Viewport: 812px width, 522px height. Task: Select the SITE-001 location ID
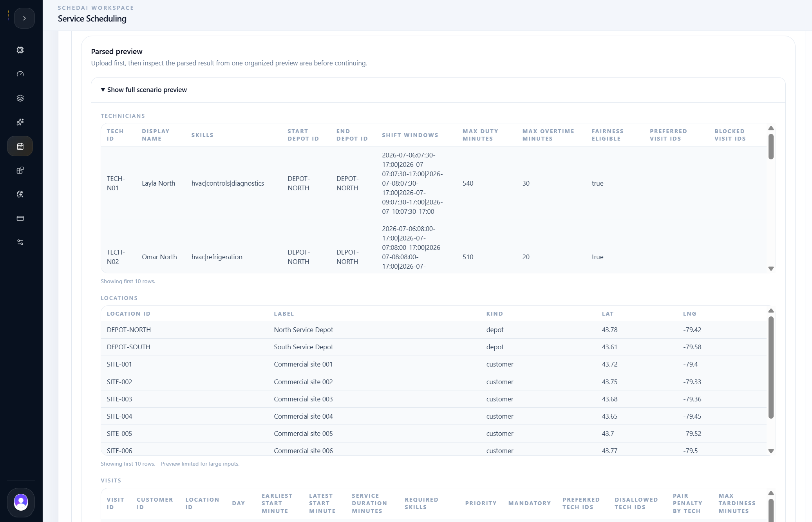119,364
